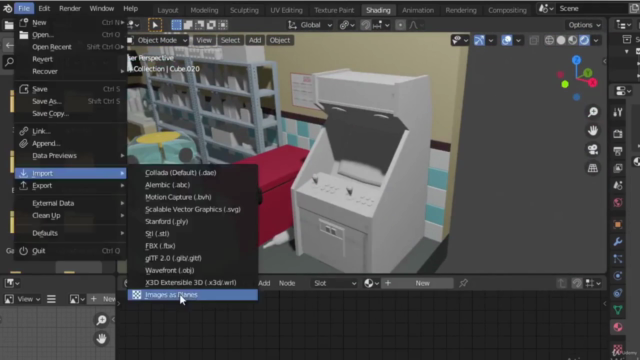The width and height of the screenshot is (640, 360).
Task: Click the pan hand icon in viewport
Action: (x=593, y=131)
